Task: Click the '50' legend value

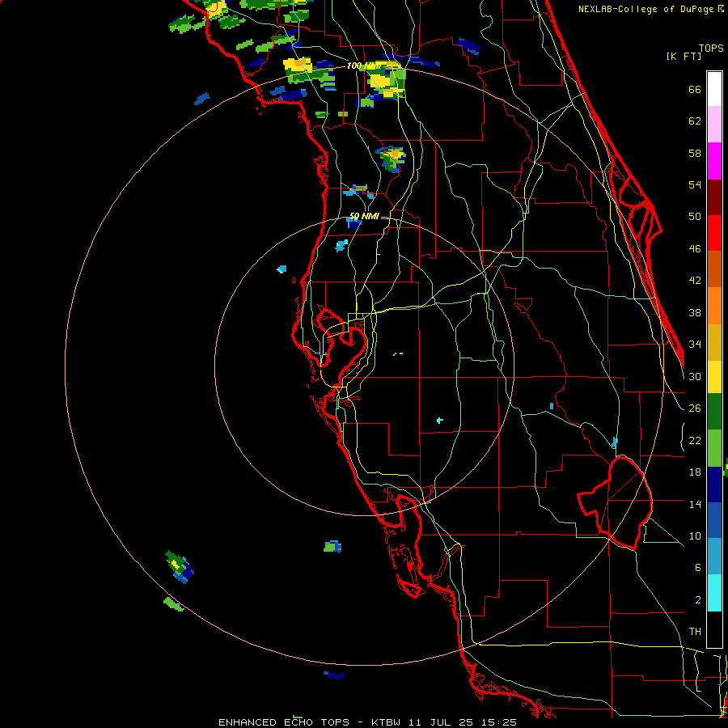Action: coord(695,217)
